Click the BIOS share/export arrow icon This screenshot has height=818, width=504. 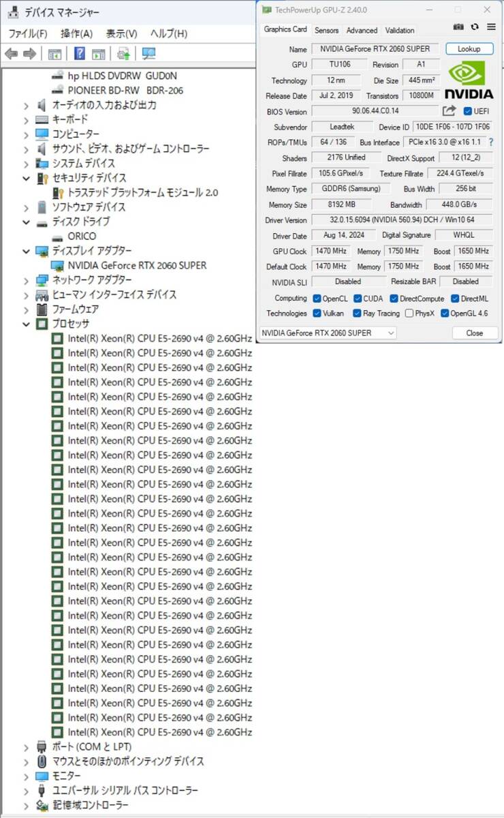(x=449, y=110)
